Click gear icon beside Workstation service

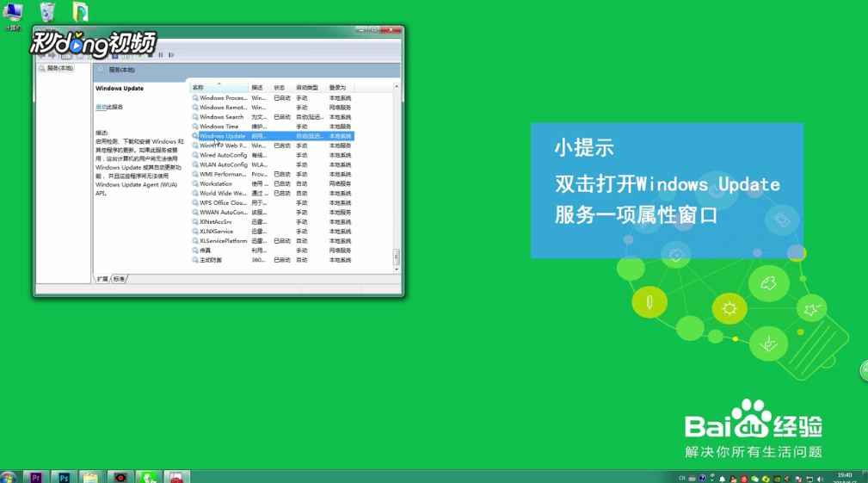click(x=195, y=184)
